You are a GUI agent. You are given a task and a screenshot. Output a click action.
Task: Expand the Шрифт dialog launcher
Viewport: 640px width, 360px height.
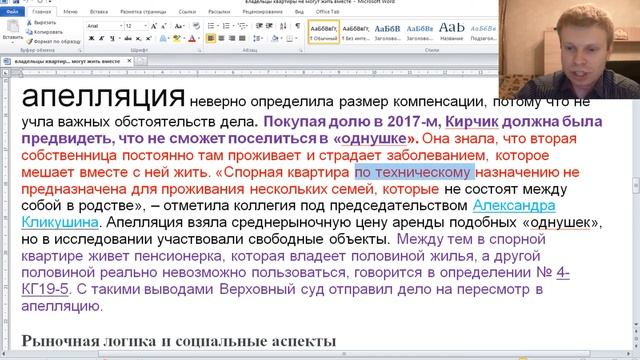200,50
